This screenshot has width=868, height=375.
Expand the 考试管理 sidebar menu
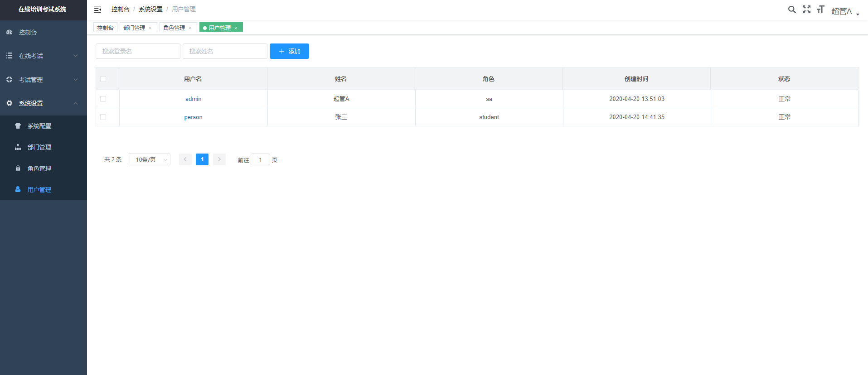coord(44,80)
